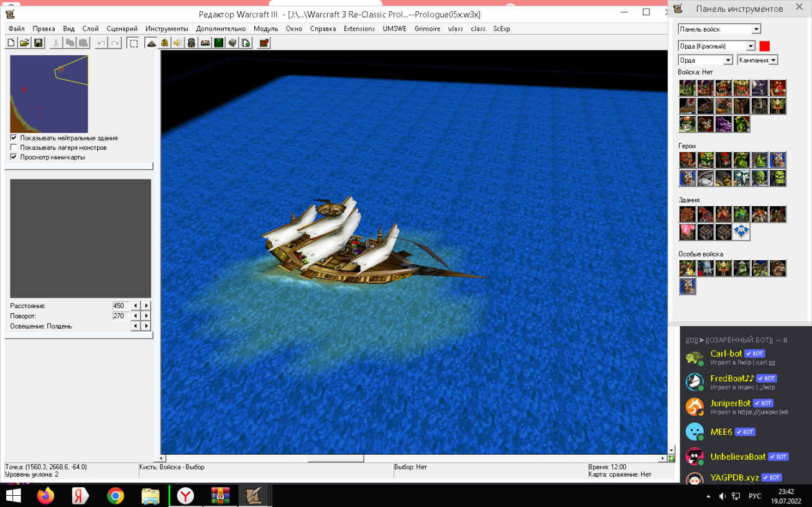Open the 'Кампания' dropdown
The image size is (812, 507).
pyautogui.click(x=758, y=60)
